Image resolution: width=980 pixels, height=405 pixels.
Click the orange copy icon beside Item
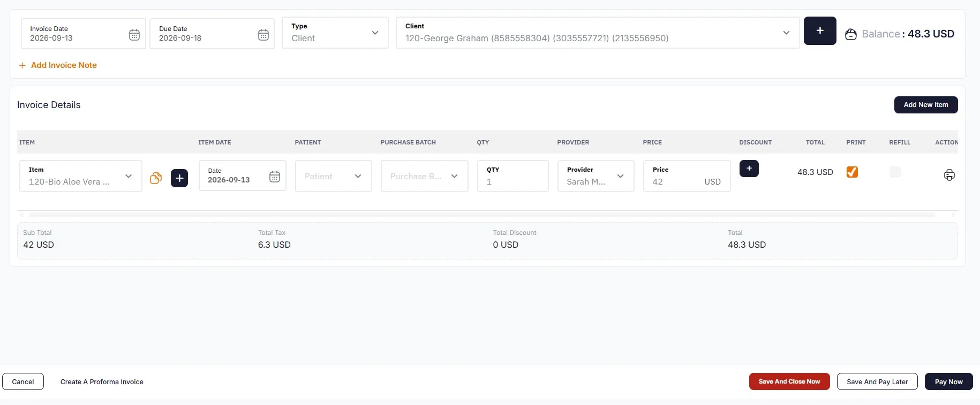(x=156, y=178)
